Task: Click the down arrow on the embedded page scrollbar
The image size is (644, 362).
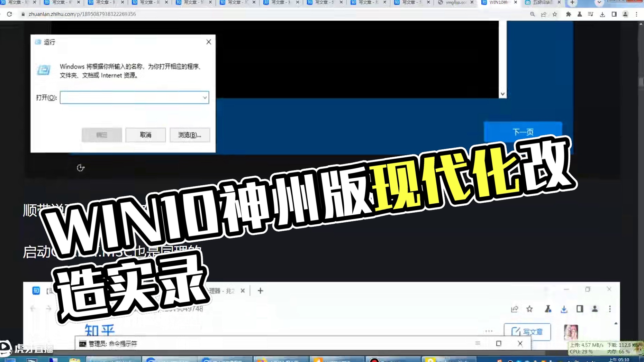Action: [x=502, y=94]
